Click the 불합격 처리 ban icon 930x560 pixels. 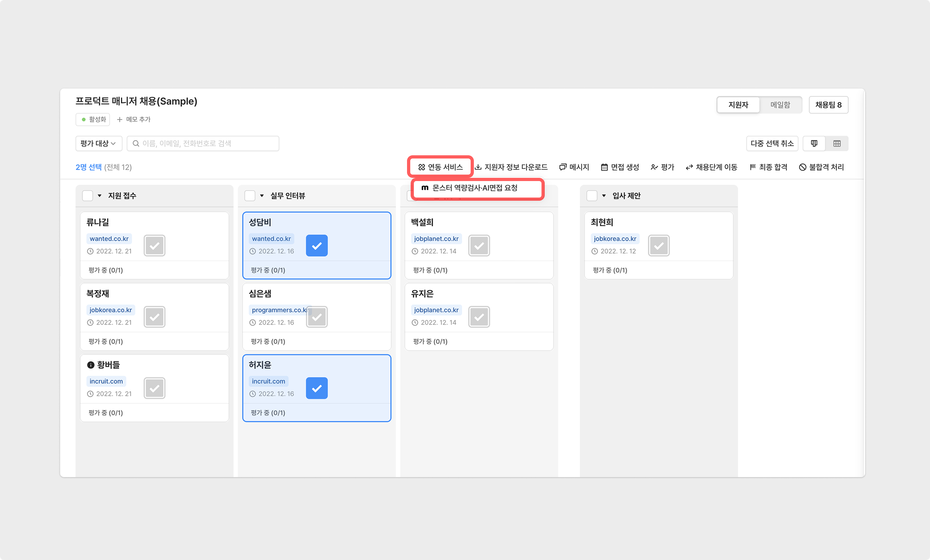(802, 167)
